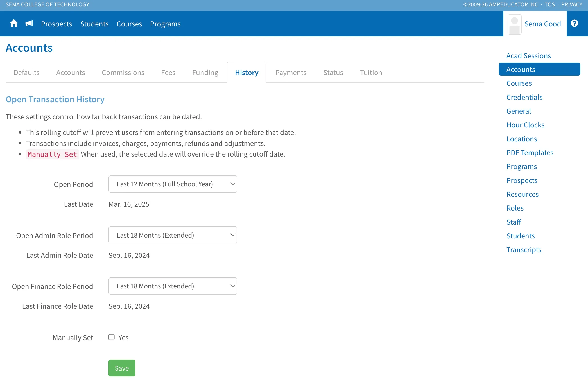Image resolution: width=588 pixels, height=384 pixels.
Task: Expand the Open Period dropdown
Action: click(173, 184)
